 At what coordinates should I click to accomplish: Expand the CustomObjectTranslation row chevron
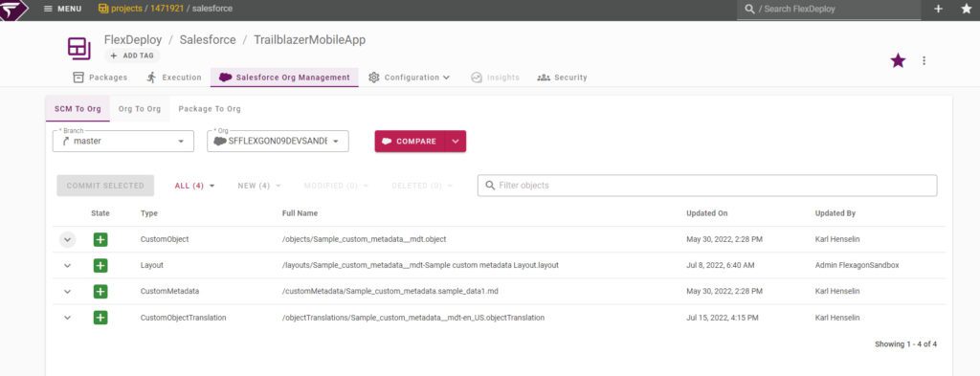point(68,318)
